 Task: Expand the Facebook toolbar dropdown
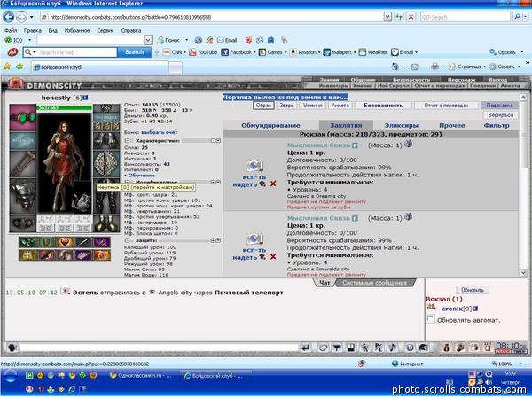[254, 52]
